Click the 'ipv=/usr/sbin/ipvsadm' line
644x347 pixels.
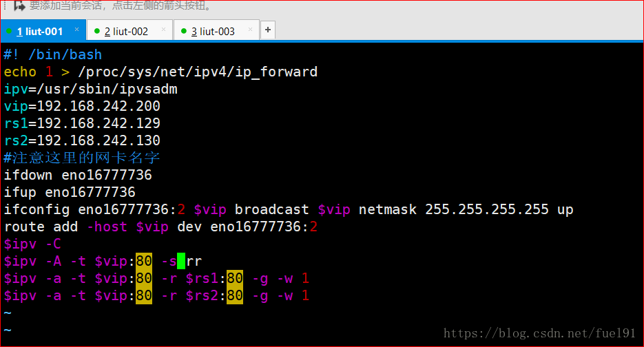pos(90,89)
